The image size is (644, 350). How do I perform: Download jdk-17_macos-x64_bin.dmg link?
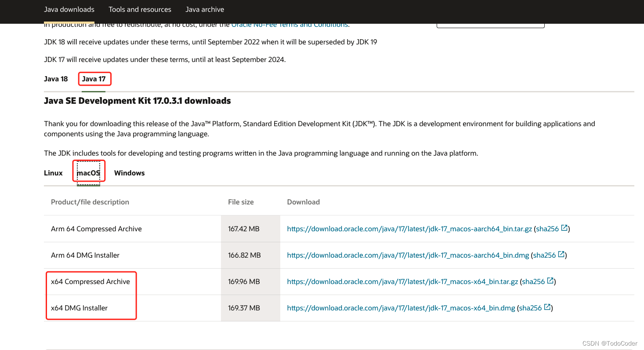[401, 308]
